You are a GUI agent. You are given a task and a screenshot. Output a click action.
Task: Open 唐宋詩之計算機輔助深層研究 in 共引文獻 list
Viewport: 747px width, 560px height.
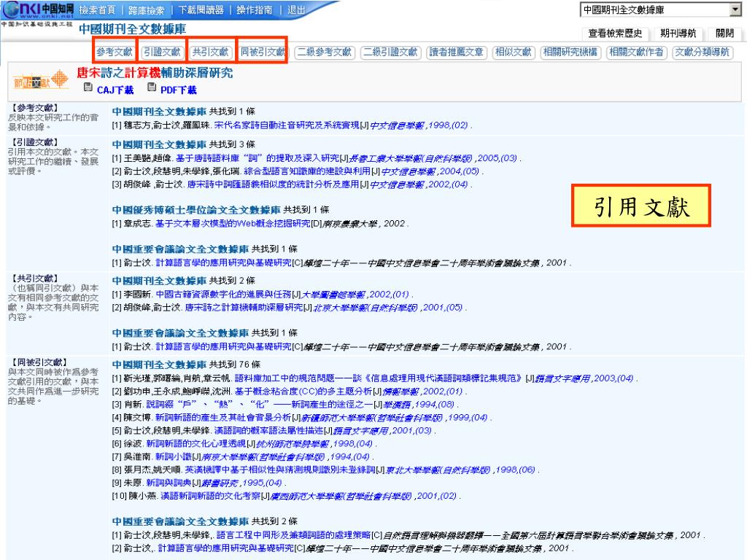(244, 308)
